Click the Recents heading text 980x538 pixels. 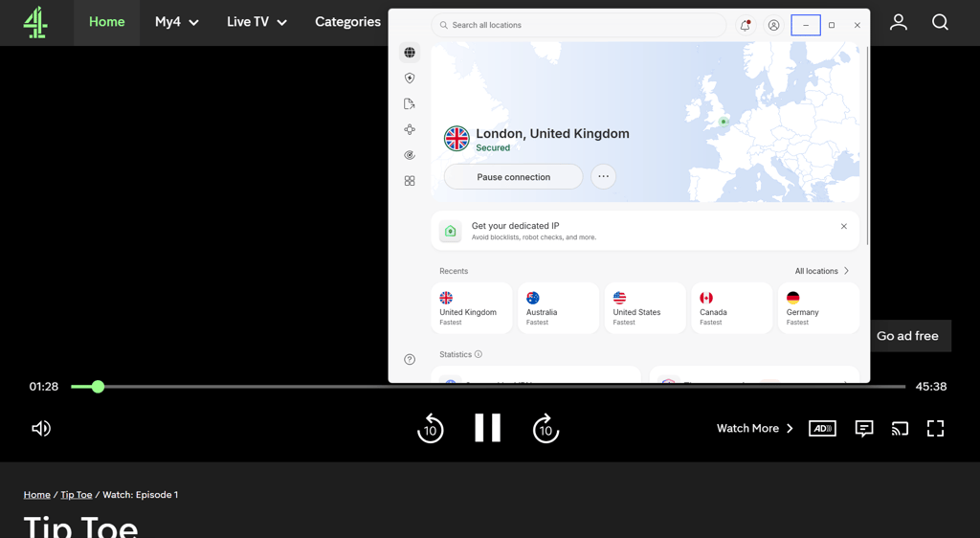tap(454, 271)
